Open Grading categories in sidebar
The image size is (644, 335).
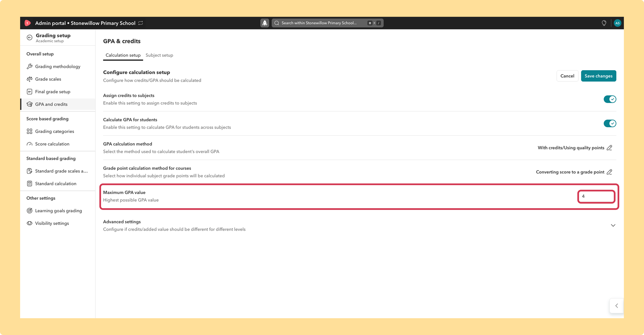58,131
